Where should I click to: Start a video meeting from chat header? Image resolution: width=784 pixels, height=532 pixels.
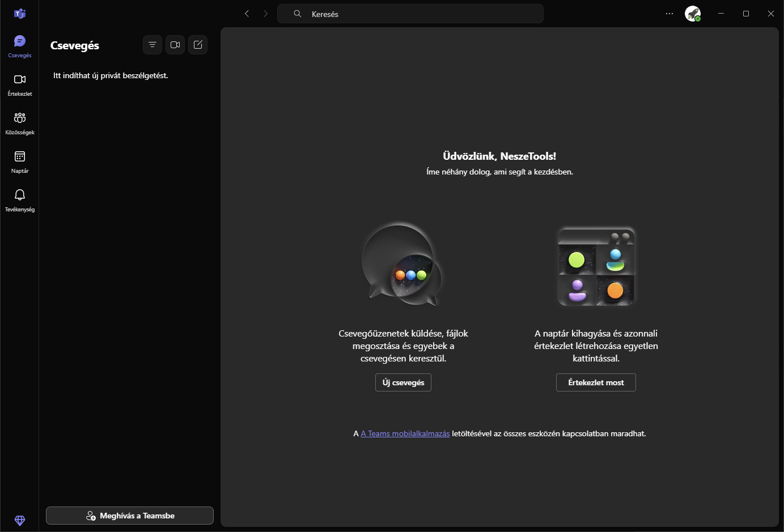(x=175, y=45)
